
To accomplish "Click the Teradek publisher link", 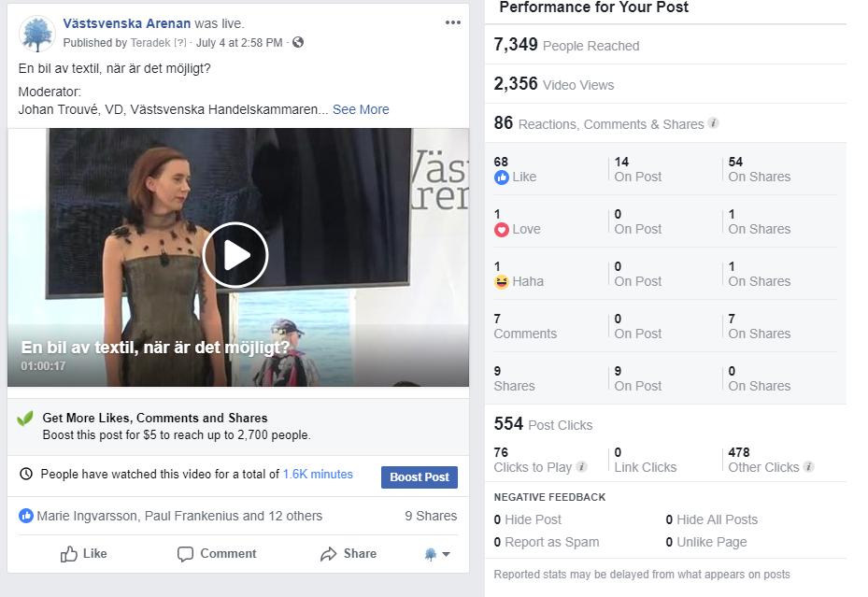I will (150, 43).
